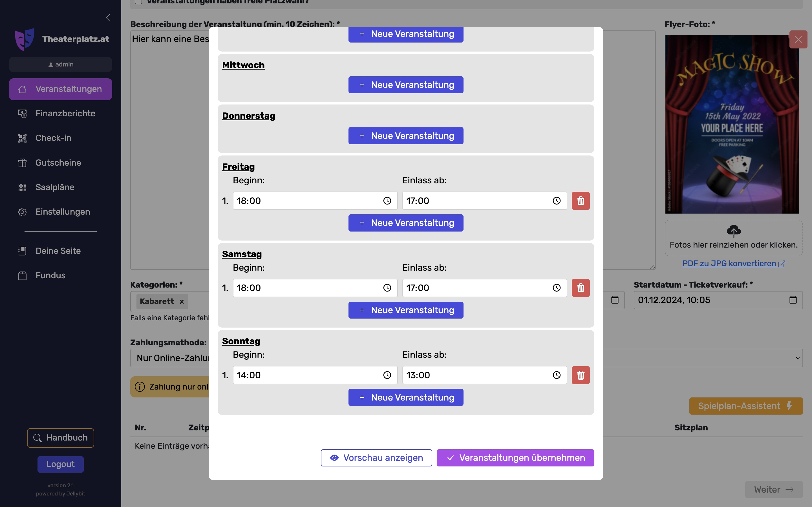The height and width of the screenshot is (507, 812).
Task: Toggle the freie Platzwahl checkbox
Action: point(138,2)
